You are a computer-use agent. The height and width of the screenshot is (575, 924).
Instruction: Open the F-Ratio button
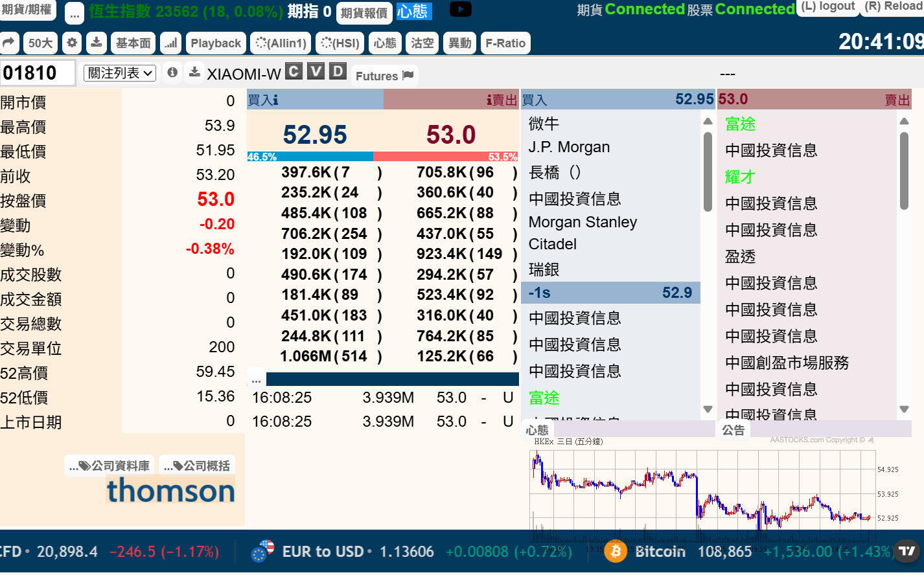point(505,43)
